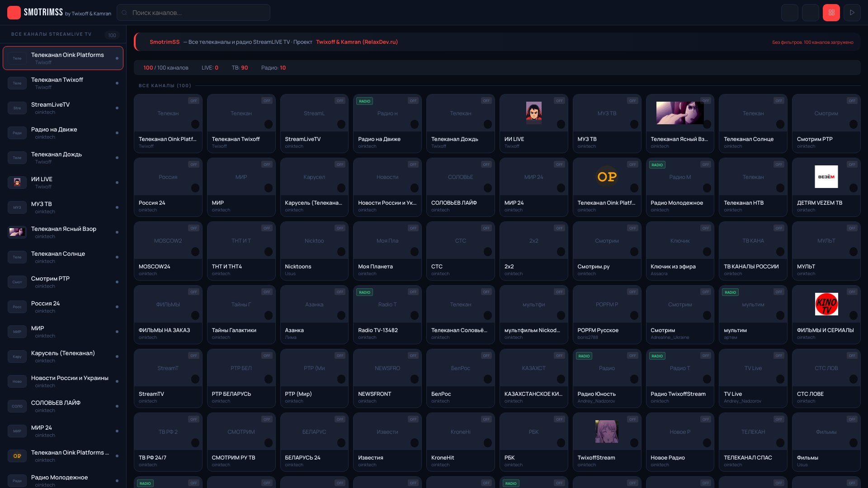Image resolution: width=868 pixels, height=488 pixels.
Task: Click the play triangle button in the header
Action: coord(852,13)
